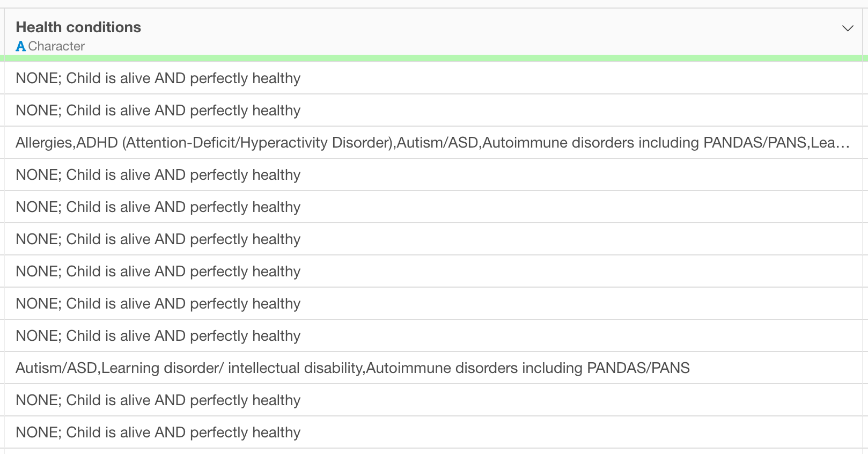
Task: Select first NONE; Child is alive row
Action: [x=433, y=78]
